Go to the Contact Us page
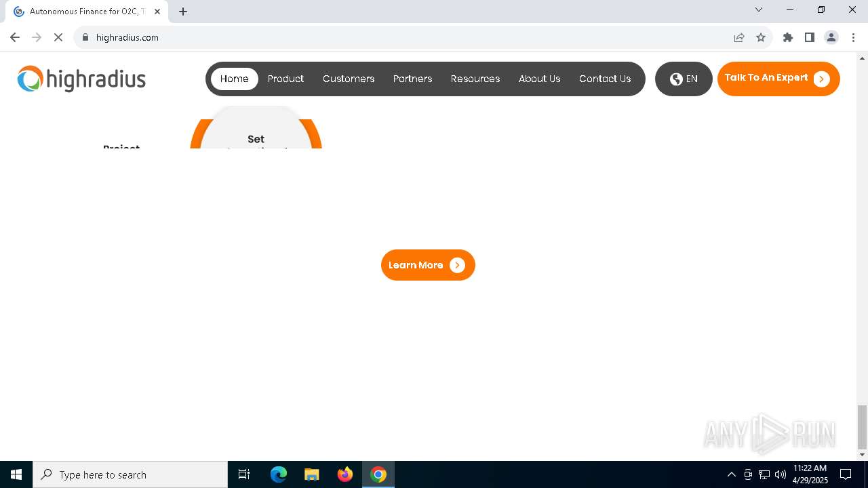 click(605, 79)
